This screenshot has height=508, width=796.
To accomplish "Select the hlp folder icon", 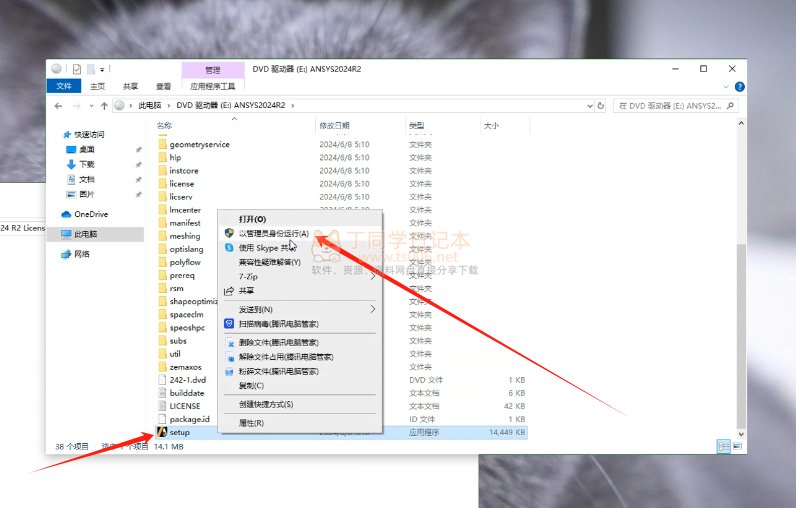I will pos(162,157).
